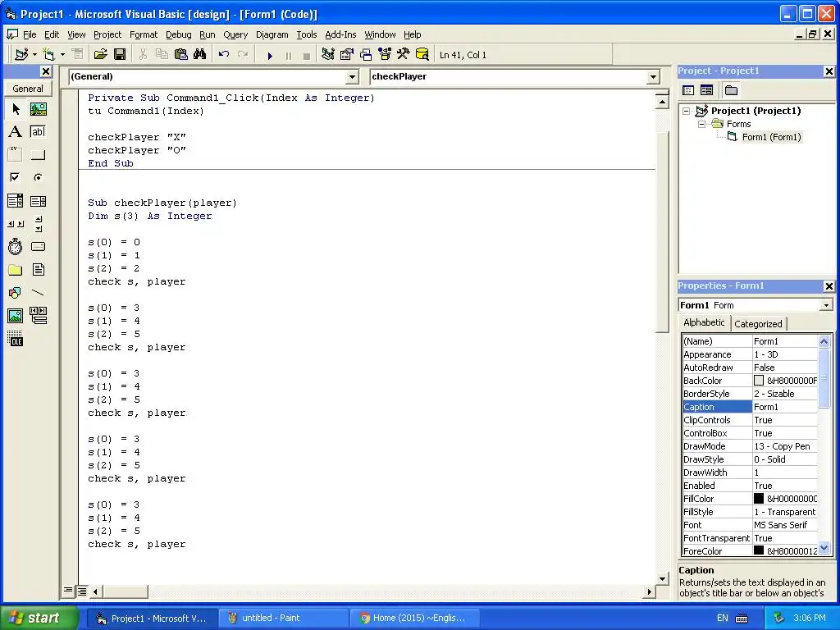Select the FileListBox control tool

point(38,269)
